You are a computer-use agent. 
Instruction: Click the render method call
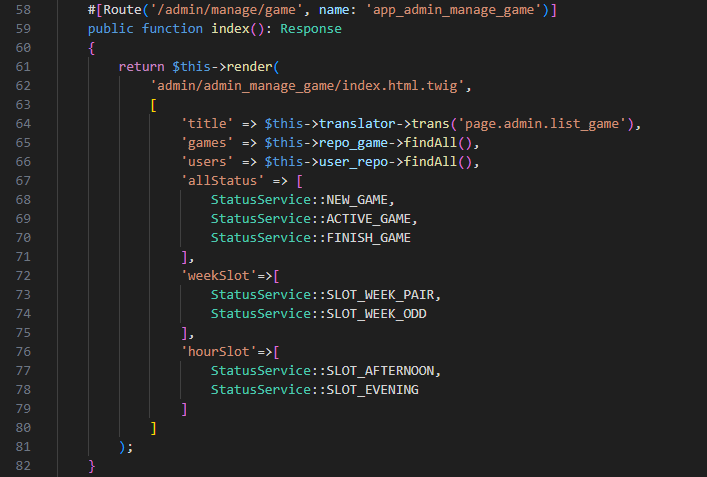[249, 67]
